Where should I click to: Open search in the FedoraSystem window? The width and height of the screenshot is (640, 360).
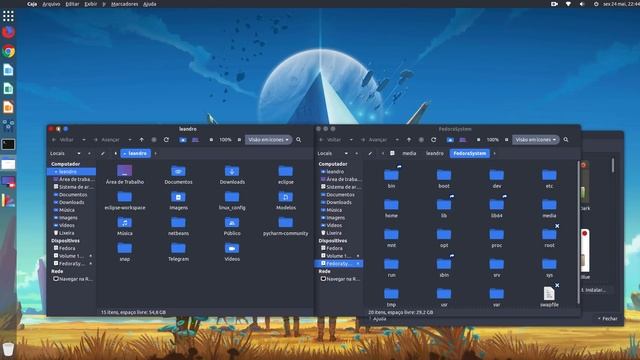(566, 140)
